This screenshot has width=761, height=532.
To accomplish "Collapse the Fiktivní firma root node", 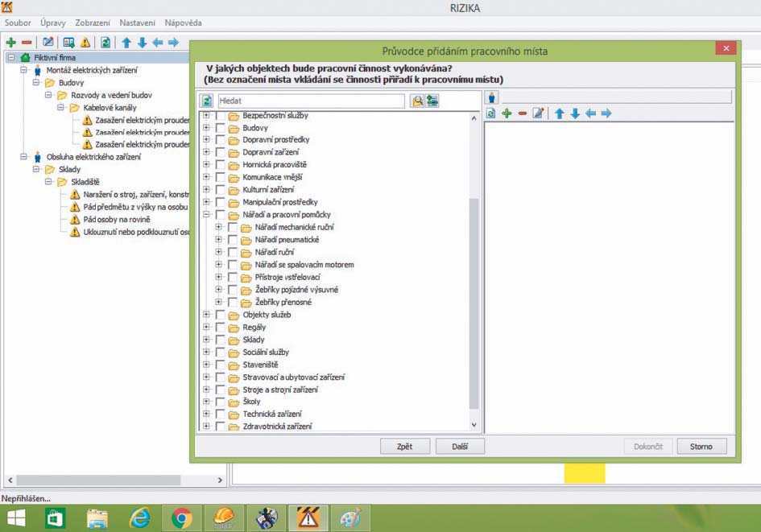I will pos(11,57).
